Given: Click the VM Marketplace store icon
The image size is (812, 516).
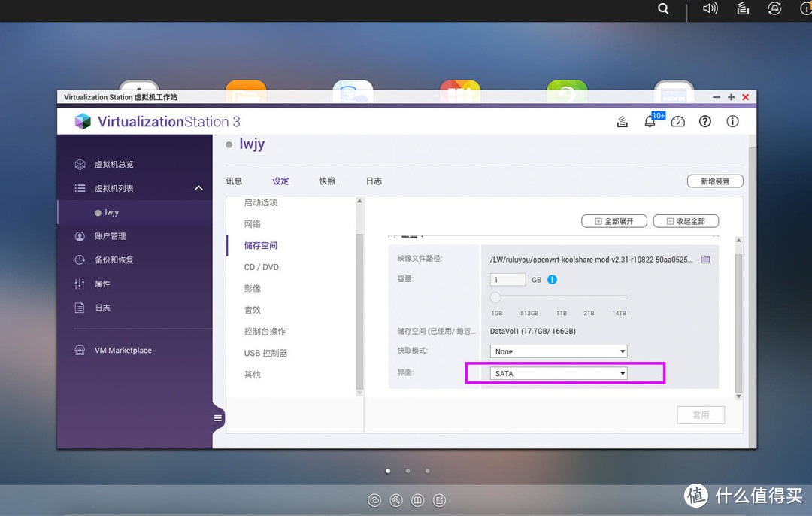Looking at the screenshot, I should (80, 351).
